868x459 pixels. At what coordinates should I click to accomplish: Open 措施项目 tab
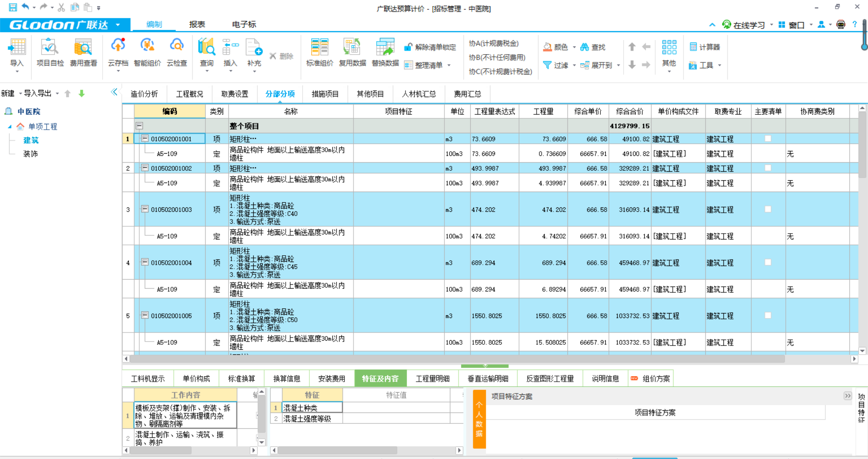coord(325,94)
